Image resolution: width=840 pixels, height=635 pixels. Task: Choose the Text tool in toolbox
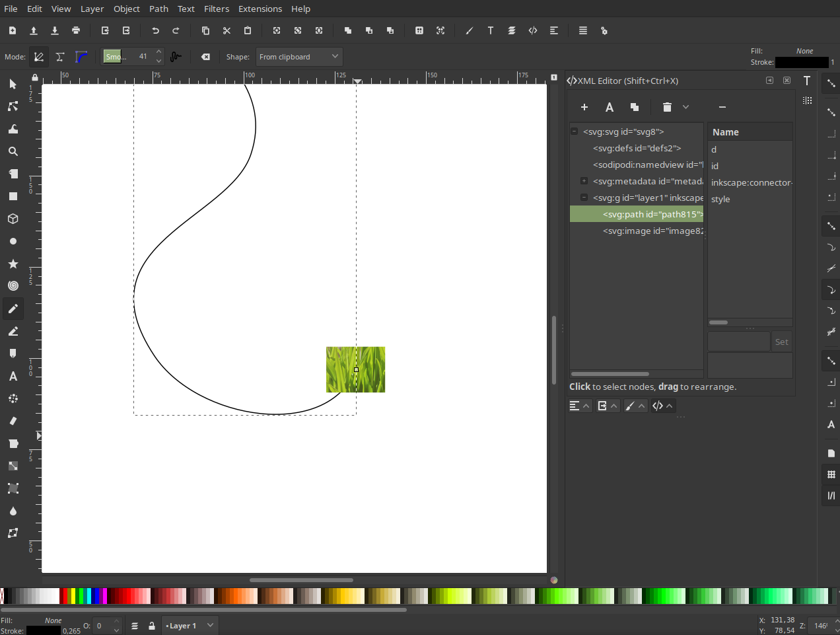(x=13, y=376)
